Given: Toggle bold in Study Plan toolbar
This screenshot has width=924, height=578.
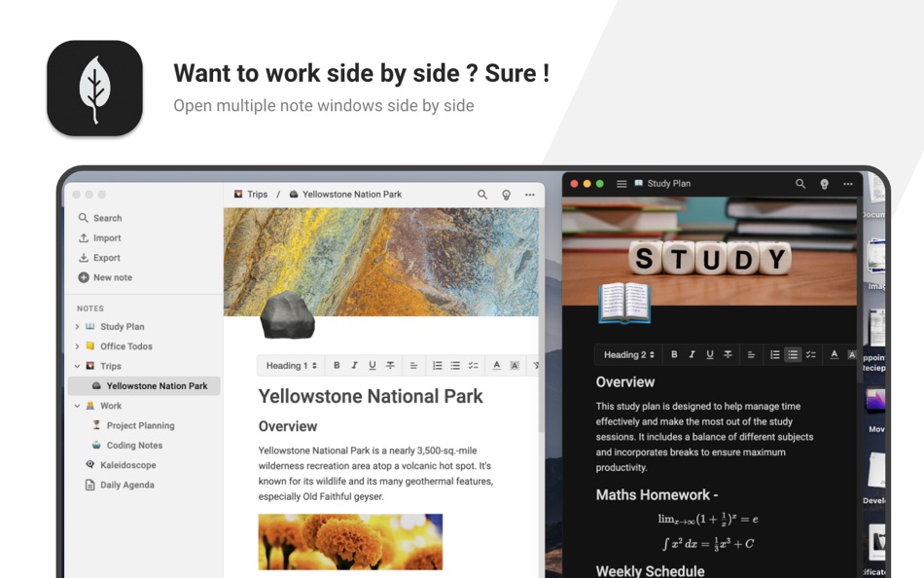Looking at the screenshot, I should pyautogui.click(x=674, y=354).
